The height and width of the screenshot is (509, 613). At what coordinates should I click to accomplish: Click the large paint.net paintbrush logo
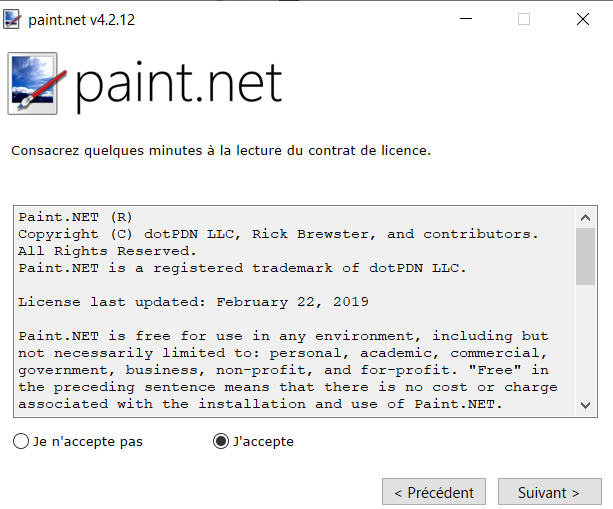coord(36,83)
